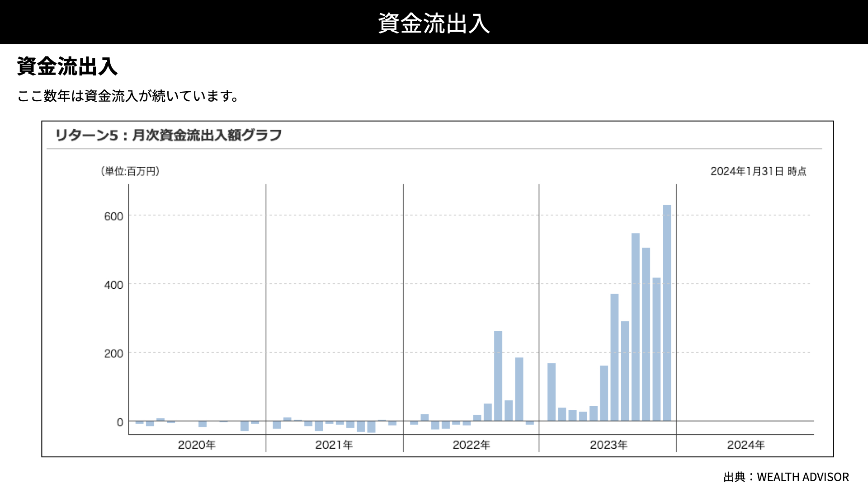Click the x-axis label 2020年
This screenshot has width=868, height=488.
tap(197, 445)
